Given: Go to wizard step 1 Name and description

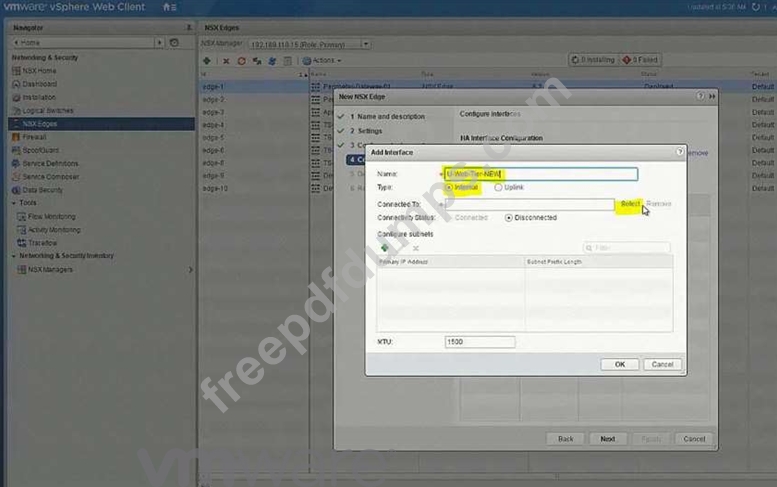Looking at the screenshot, I should click(387, 116).
